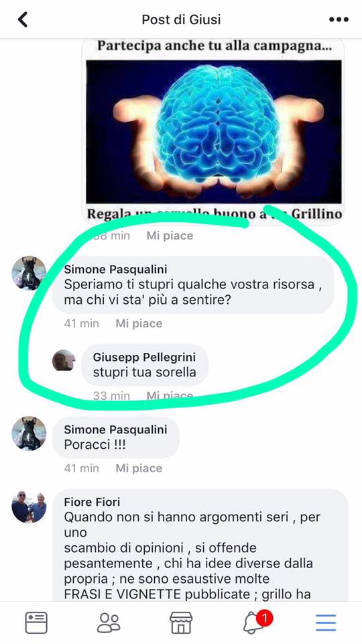Like the image comment via Mi piace
The height and width of the screenshot is (644, 362).
(170, 235)
